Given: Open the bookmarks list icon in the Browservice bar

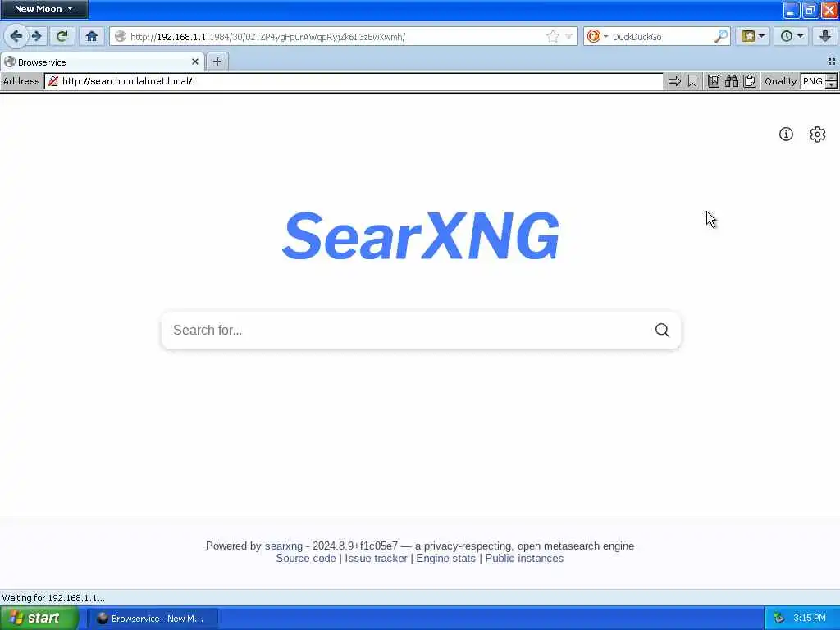Looking at the screenshot, I should tap(714, 81).
